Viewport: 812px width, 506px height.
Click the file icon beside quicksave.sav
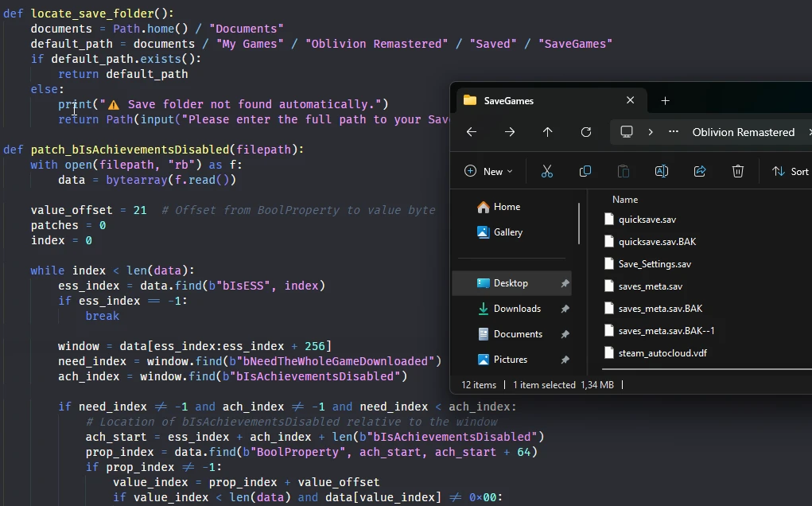tap(609, 220)
